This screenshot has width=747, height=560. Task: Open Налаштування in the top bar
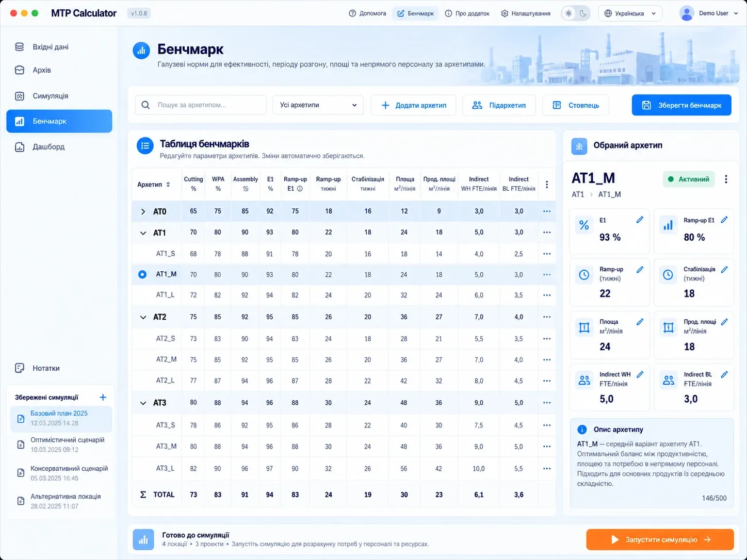[x=526, y=13]
